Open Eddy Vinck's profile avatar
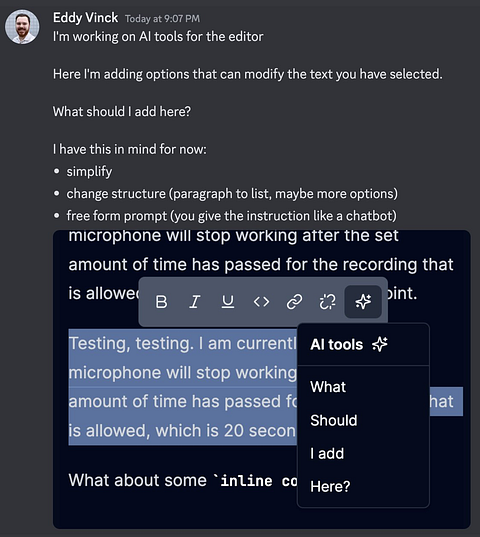Screen dimensions: 480x537 pos(22,27)
